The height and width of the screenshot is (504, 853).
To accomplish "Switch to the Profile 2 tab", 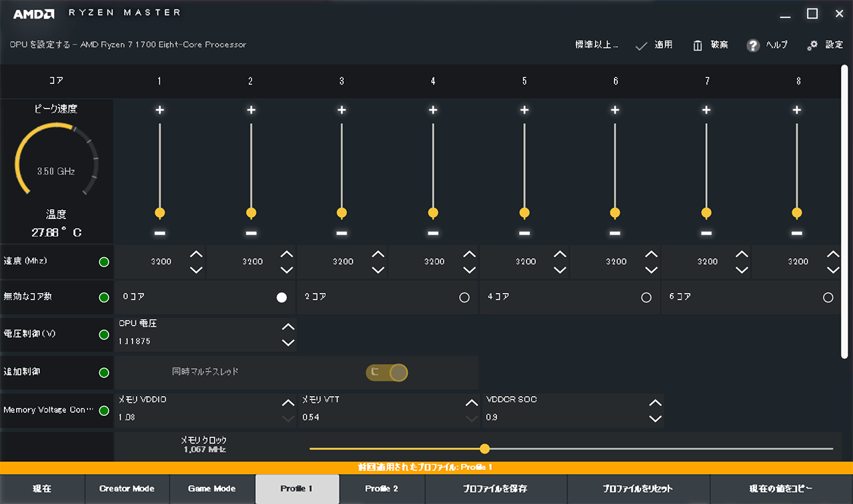I will point(382,489).
